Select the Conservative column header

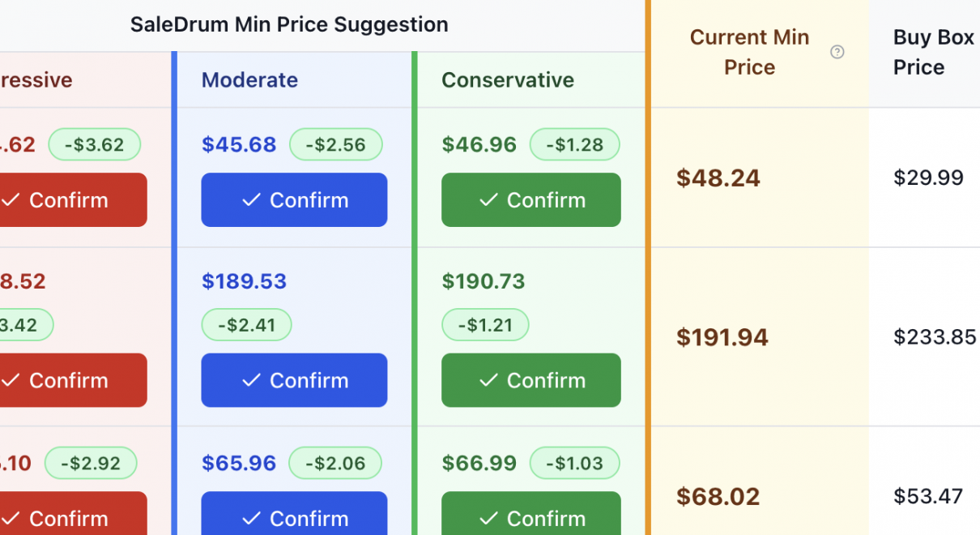[x=508, y=80]
